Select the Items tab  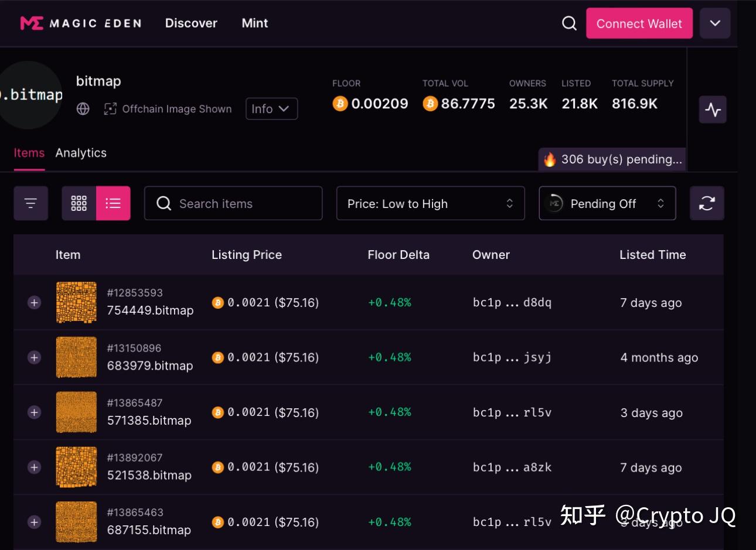(29, 153)
